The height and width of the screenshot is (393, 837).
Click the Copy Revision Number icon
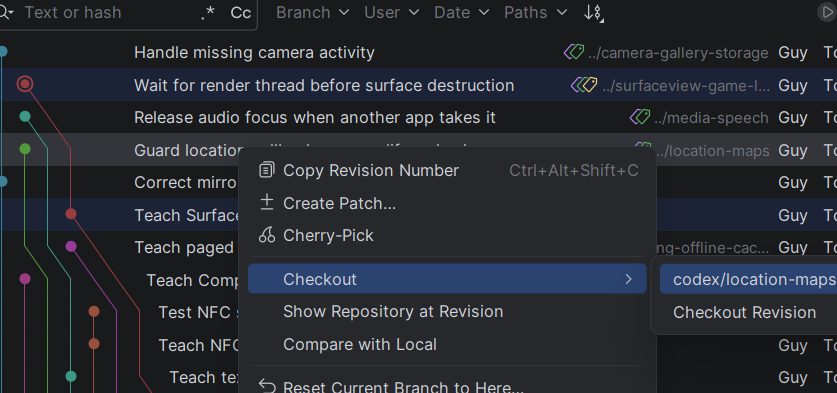266,170
